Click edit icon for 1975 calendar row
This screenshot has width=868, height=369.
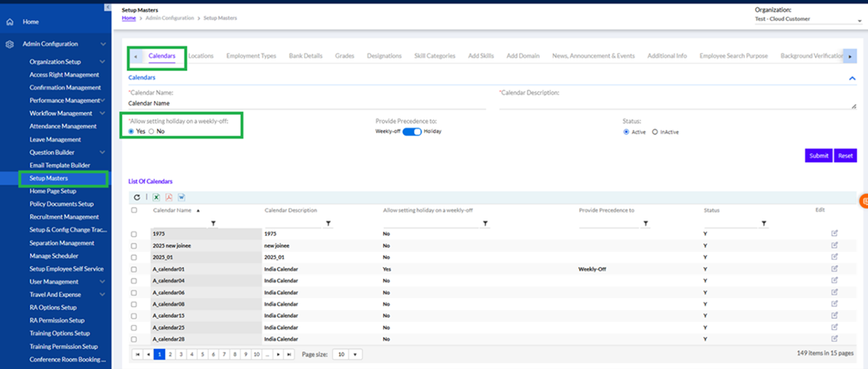point(835,234)
